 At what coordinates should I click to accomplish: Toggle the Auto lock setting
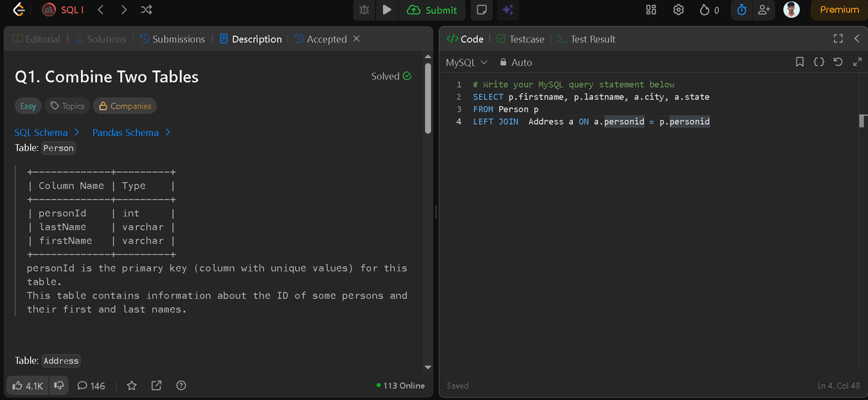[x=516, y=62]
